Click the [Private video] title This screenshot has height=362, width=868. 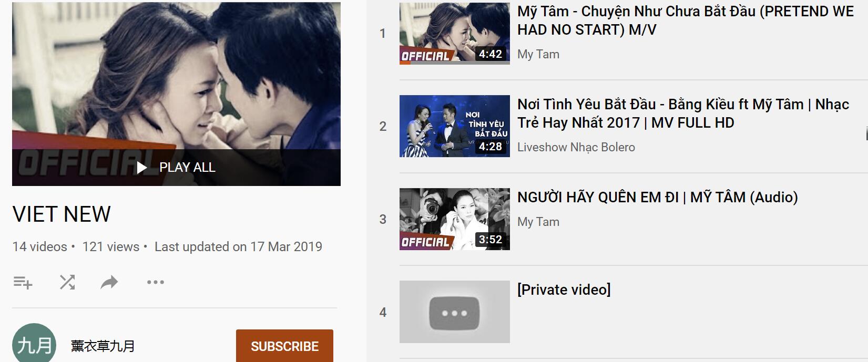[x=564, y=290]
